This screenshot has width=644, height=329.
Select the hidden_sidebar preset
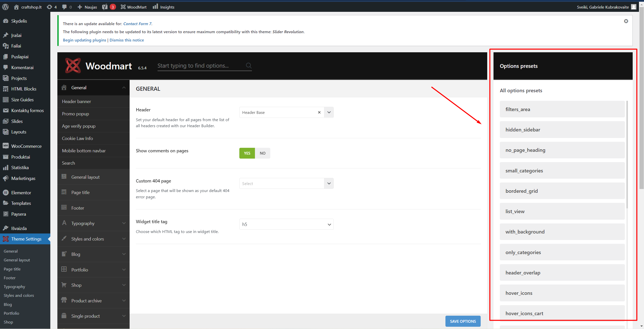(562, 130)
